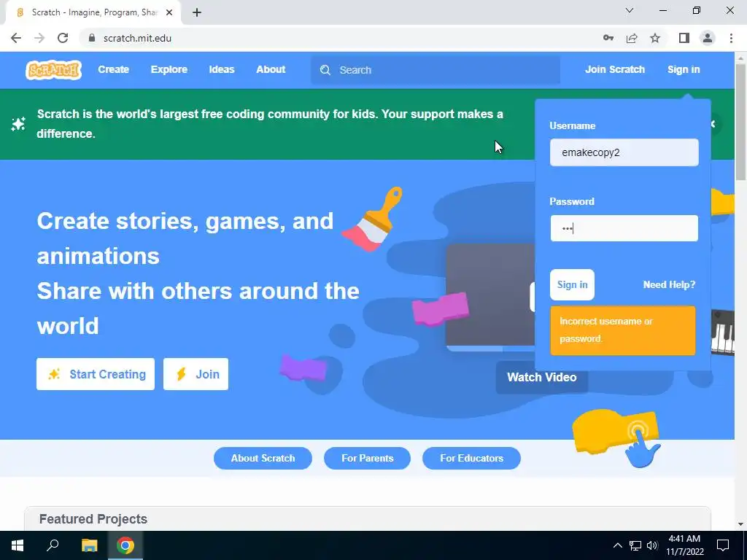Click the taskbar clock showing 4:41 AM
This screenshot has width=747, height=560.
[x=684, y=545]
